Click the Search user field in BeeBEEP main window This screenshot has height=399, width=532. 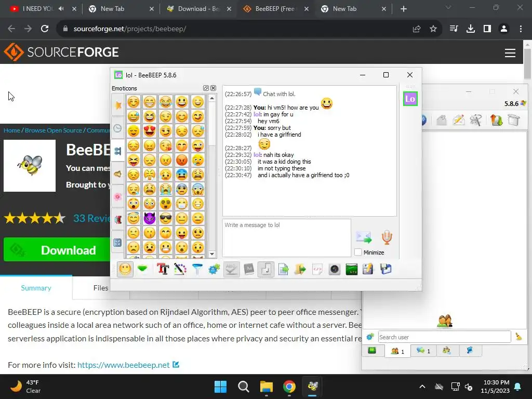[445, 337]
